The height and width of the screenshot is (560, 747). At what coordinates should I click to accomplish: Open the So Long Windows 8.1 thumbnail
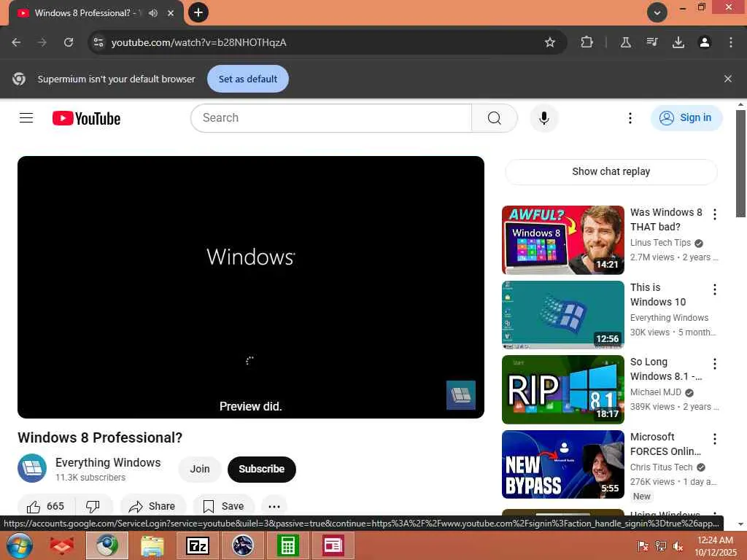562,389
